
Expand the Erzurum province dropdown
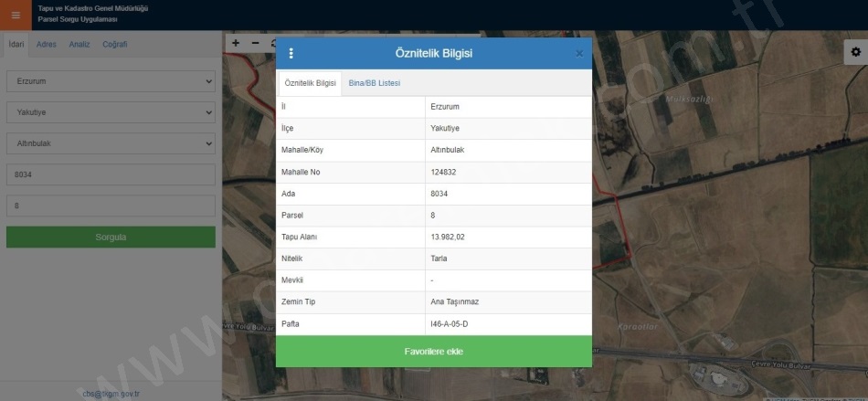[111, 82]
